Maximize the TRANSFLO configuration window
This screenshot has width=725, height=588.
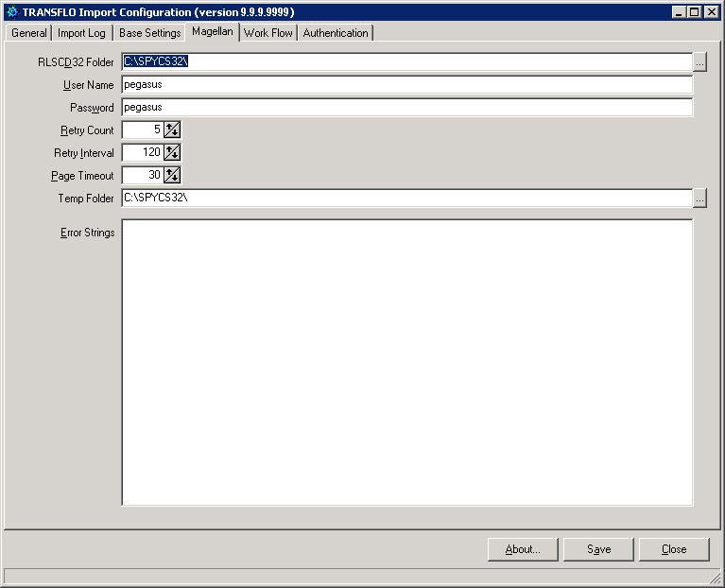[695, 12]
